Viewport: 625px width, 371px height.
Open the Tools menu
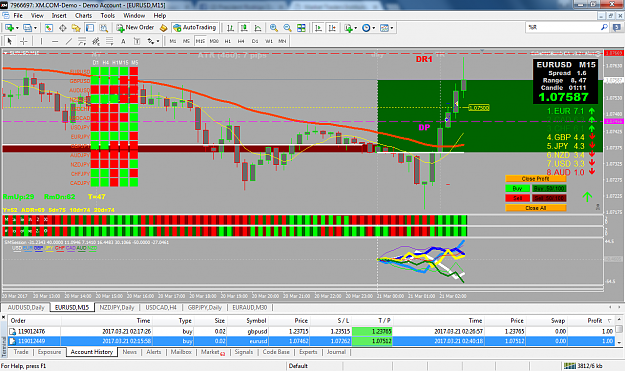pos(108,16)
